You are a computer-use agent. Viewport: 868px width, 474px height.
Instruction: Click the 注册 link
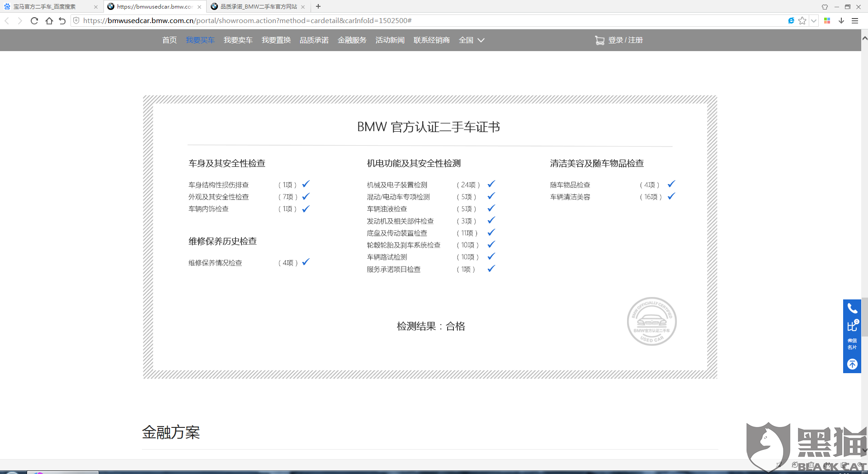click(635, 40)
